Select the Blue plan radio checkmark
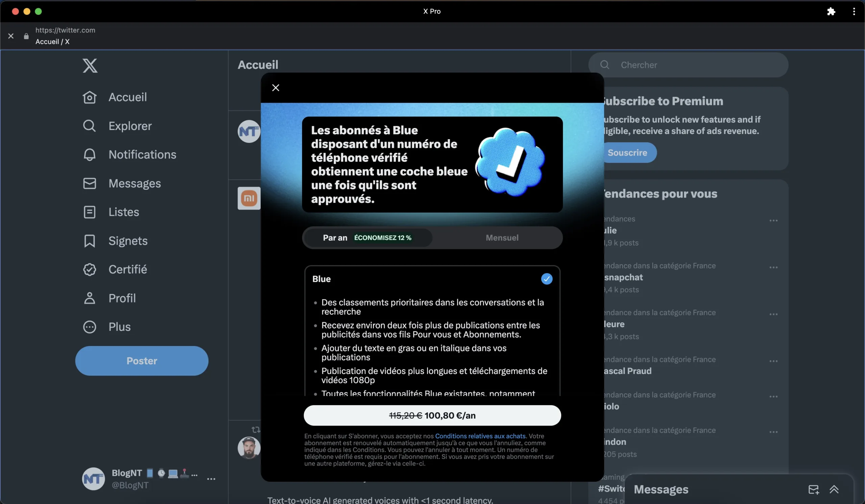Screen dimensions: 865x504 [x=547, y=279]
